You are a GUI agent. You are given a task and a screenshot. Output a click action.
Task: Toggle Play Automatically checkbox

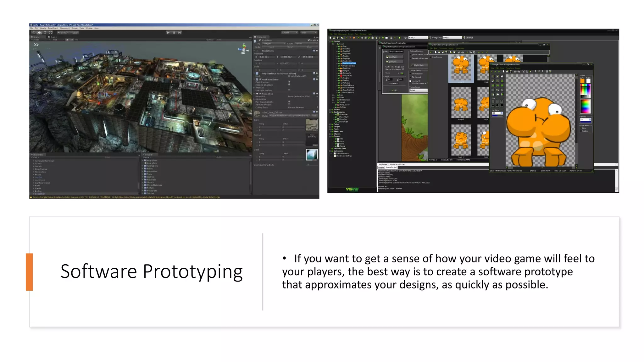289,102
